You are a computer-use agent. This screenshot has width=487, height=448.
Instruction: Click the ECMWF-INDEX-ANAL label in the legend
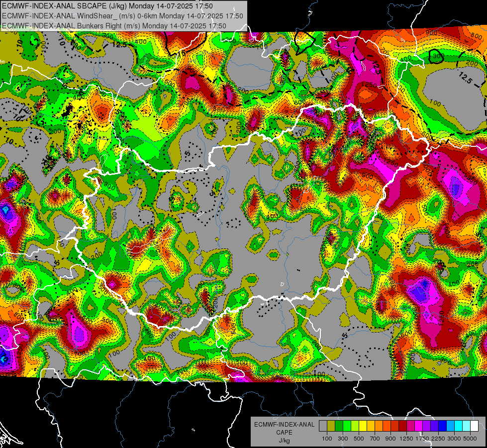[x=284, y=425]
